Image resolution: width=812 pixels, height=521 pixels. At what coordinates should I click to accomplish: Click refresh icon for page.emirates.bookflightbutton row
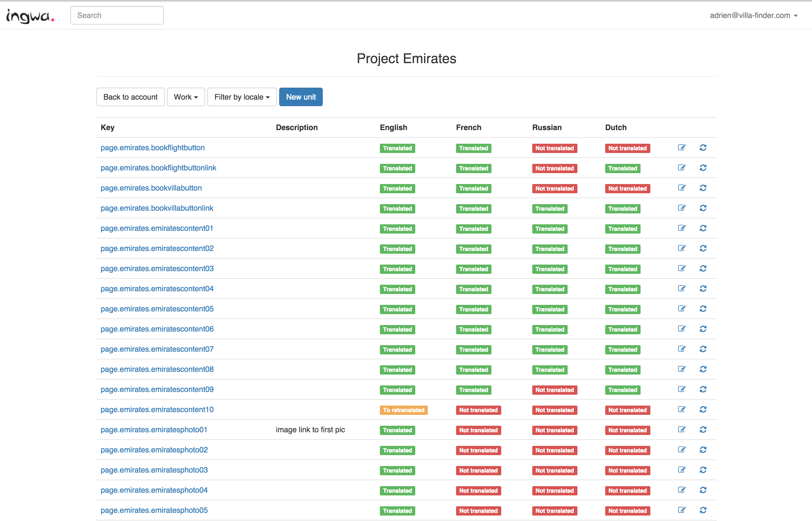(703, 148)
